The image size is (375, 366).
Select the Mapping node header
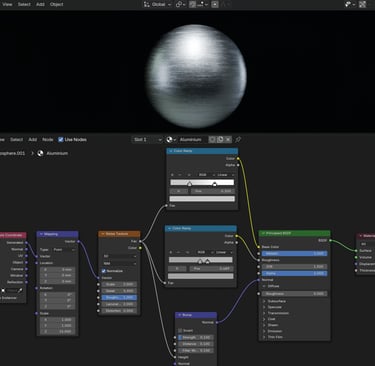(57, 234)
